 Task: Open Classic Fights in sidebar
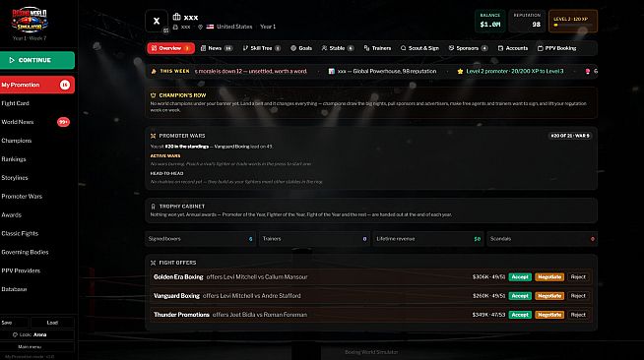click(x=20, y=233)
